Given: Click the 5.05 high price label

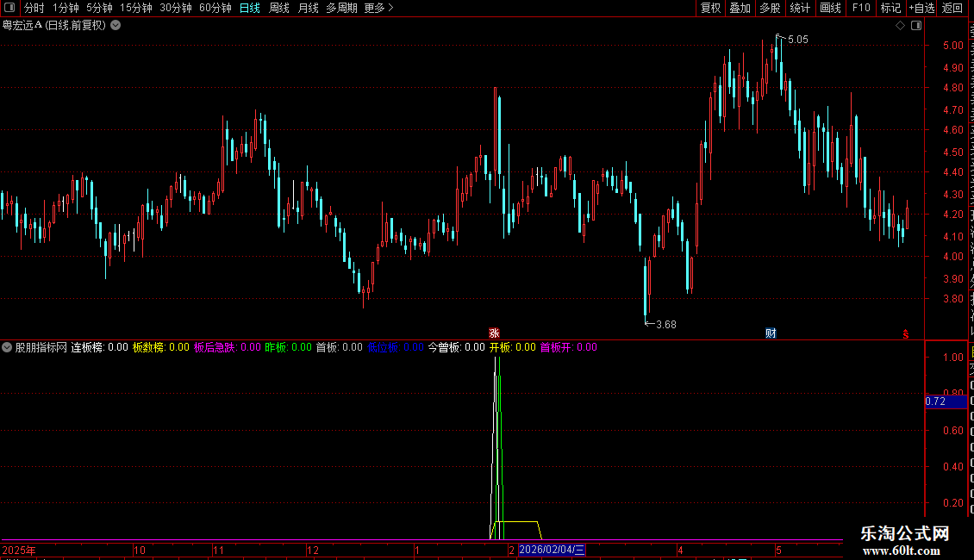Looking at the screenshot, I should 797,40.
